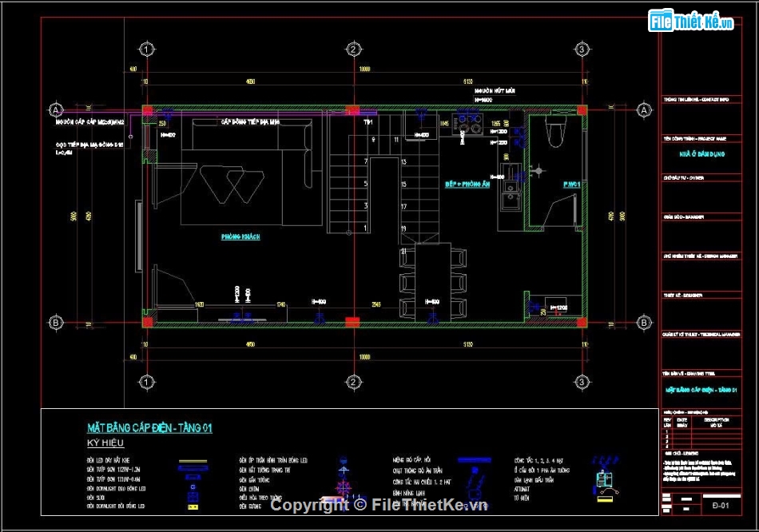759x532 pixels.
Task: Select the triangular coffee tables in living room
Action: coord(233,184)
